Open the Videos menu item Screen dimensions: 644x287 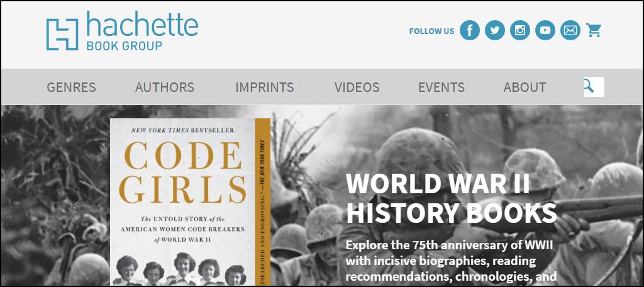357,87
